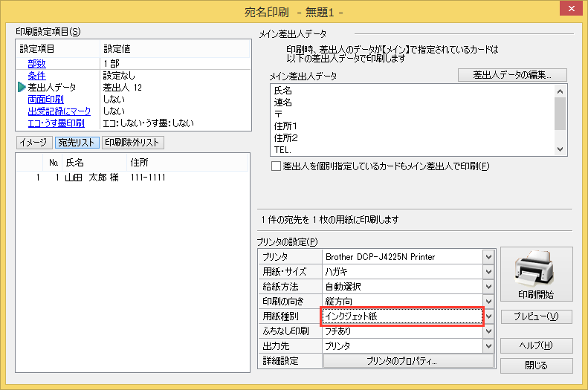This screenshot has height=390, width=588.
Task: Switch to the イメージ tab
Action: tap(33, 143)
